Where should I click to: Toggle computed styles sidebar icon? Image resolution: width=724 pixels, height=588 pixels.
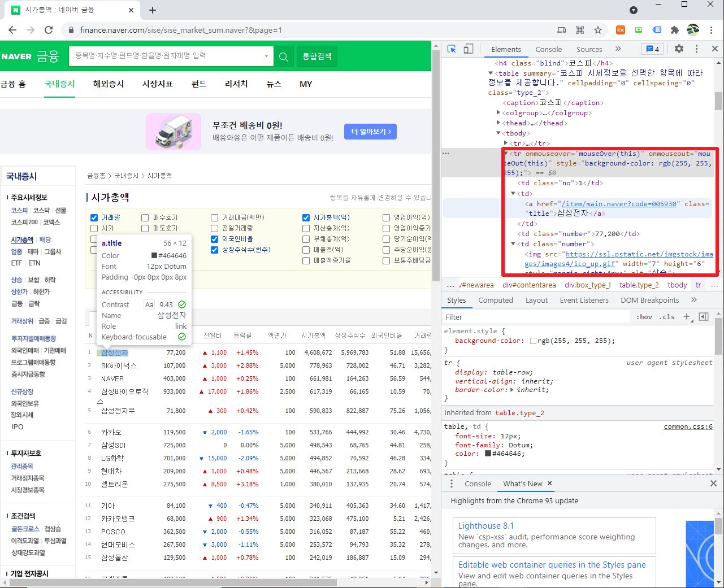[704, 317]
